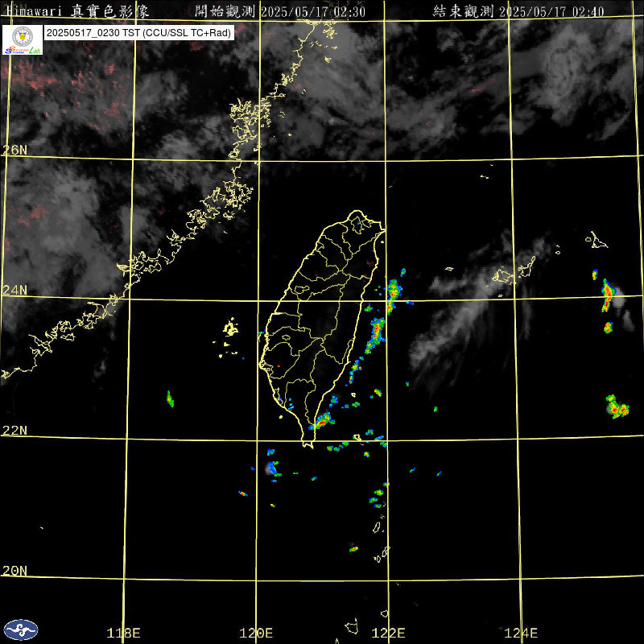The image size is (644, 644).
Task: Click the 26N latitude label
Action: pos(14,150)
